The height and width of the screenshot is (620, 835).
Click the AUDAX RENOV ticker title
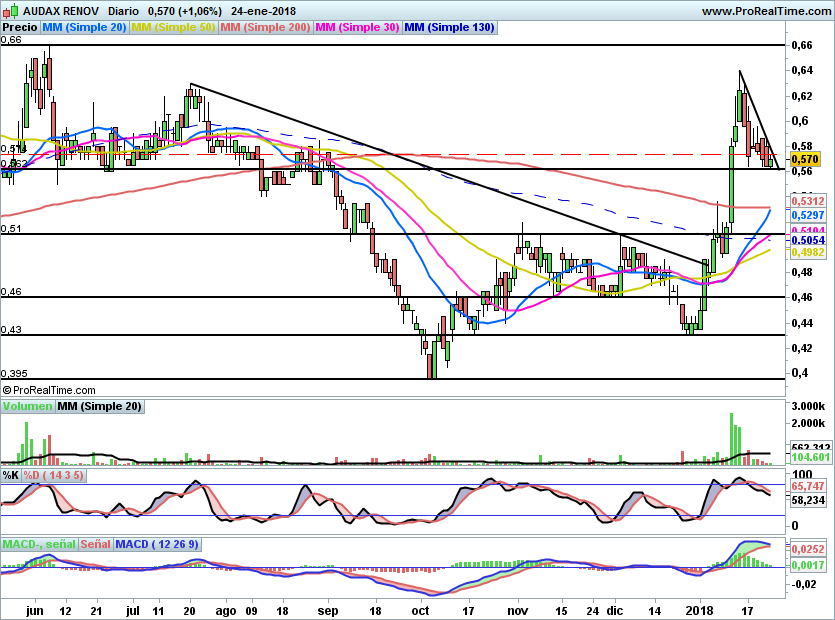pos(61,11)
